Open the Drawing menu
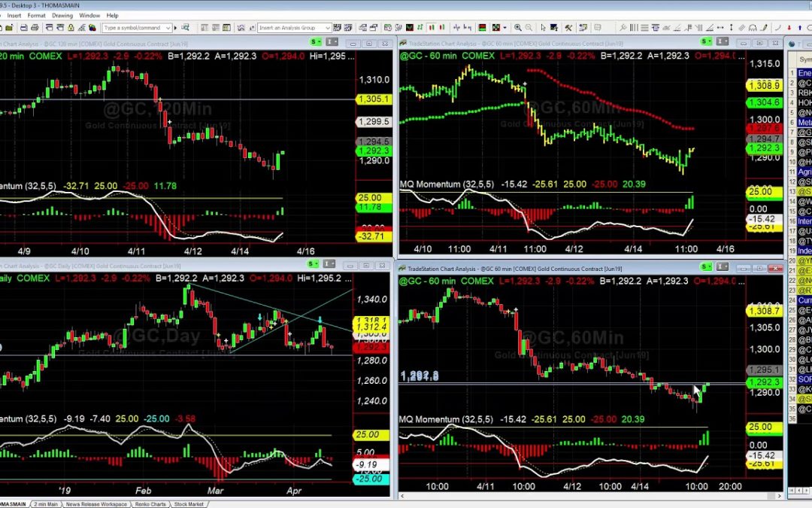This screenshot has width=812, height=508. (62, 16)
